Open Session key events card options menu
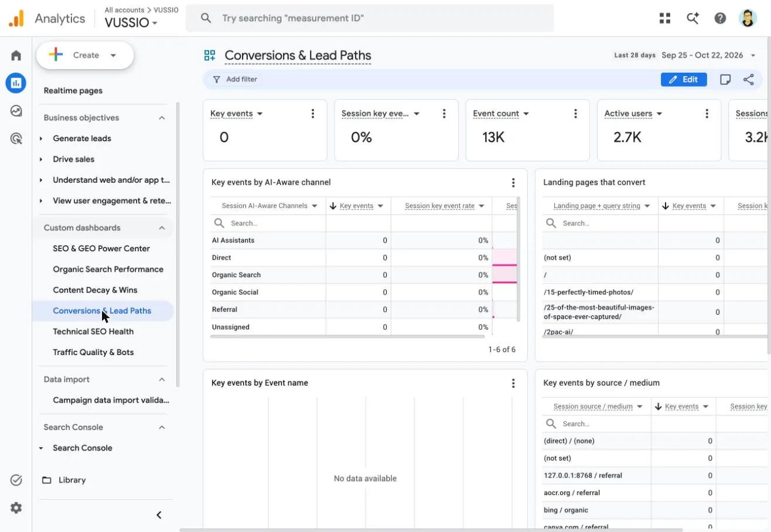This screenshot has height=532, width=771. [444, 114]
